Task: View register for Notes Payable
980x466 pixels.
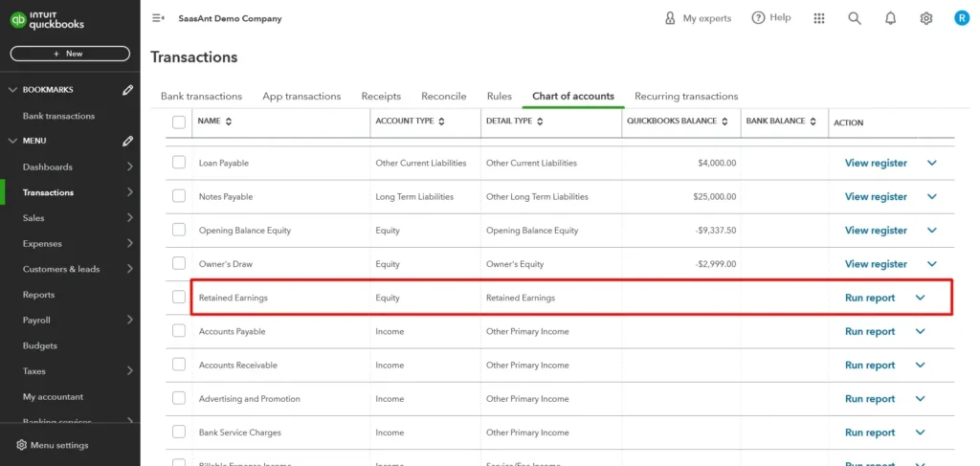Action: pos(876,197)
